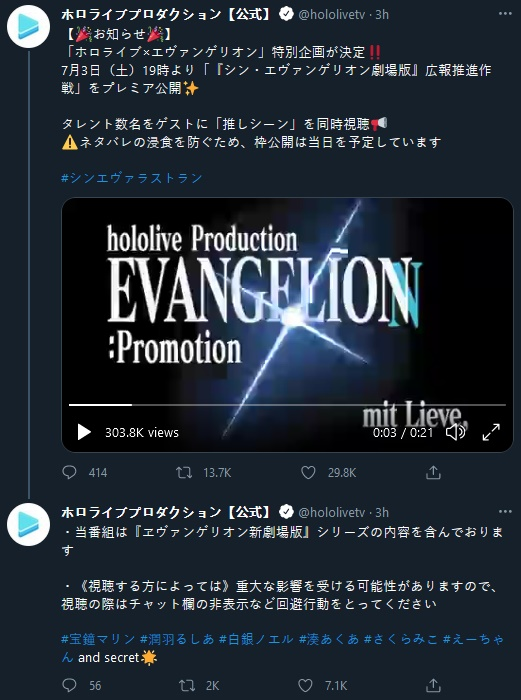Image resolution: width=521 pixels, height=700 pixels.
Task: Open the EVANGELION promotion video thumbnail
Action: 287,325
